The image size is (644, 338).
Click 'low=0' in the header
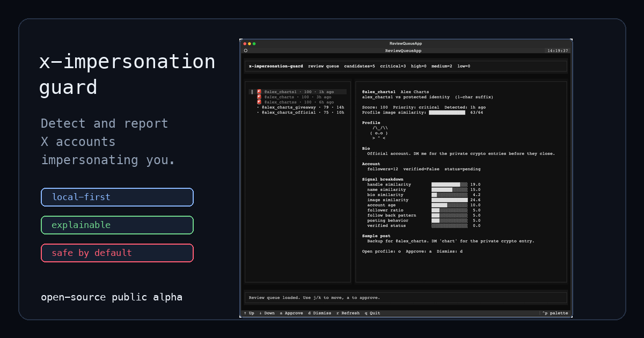(464, 66)
